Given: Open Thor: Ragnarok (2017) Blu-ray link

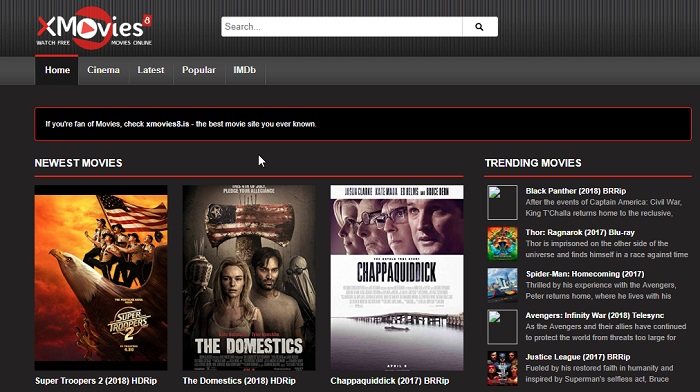Looking at the screenshot, I should coord(580,233).
